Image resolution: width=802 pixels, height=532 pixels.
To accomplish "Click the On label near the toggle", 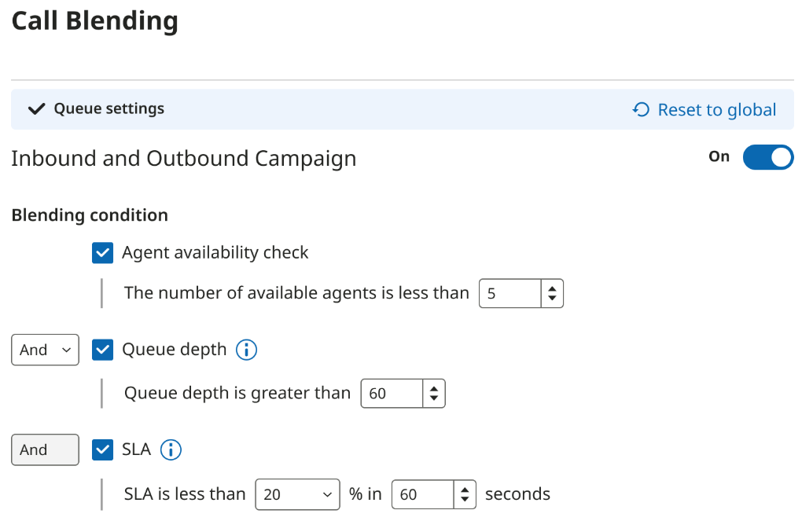I will [x=718, y=156].
